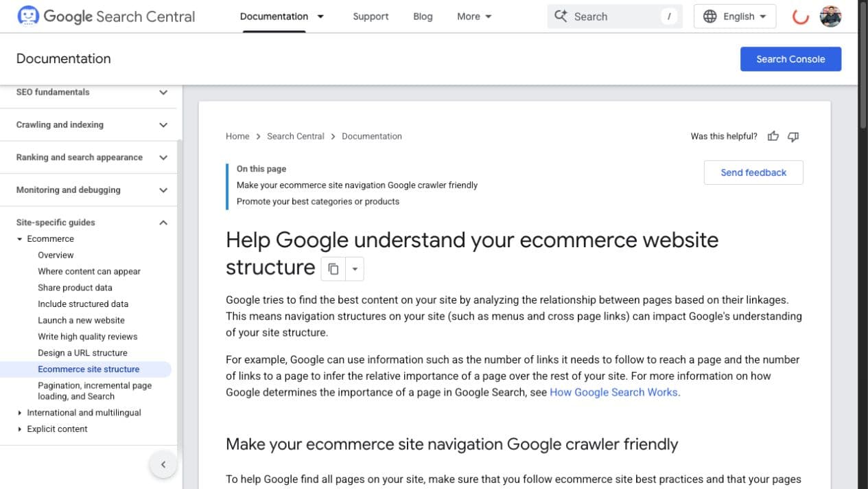Copy page using the copy icon
The height and width of the screenshot is (489, 868).
tap(333, 269)
